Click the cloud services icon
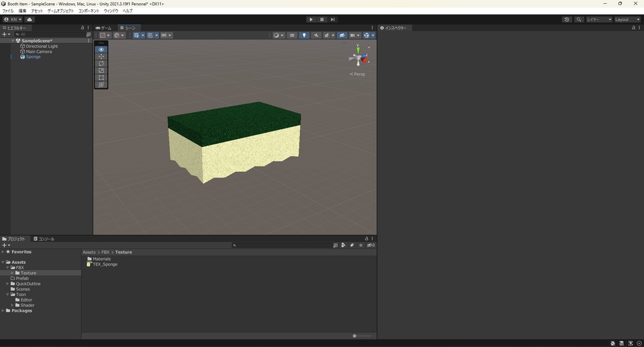 (x=30, y=20)
